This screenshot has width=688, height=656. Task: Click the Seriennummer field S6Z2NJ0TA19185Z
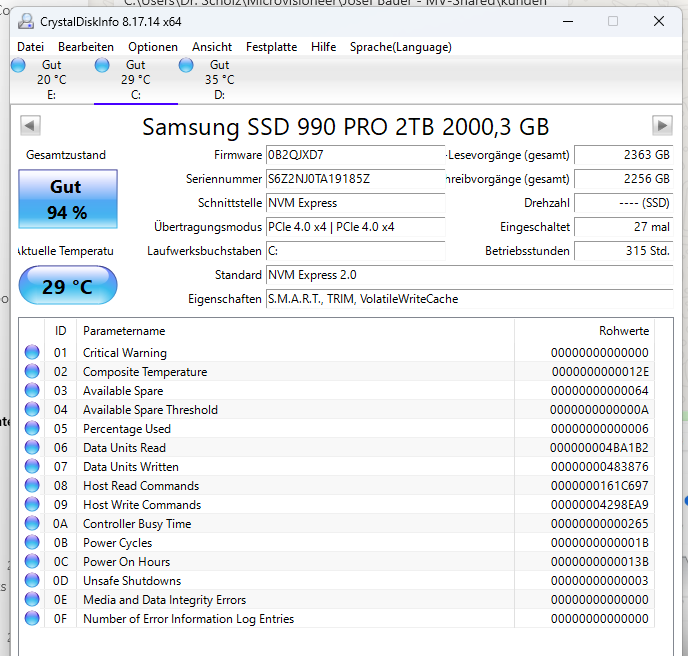tap(355, 179)
